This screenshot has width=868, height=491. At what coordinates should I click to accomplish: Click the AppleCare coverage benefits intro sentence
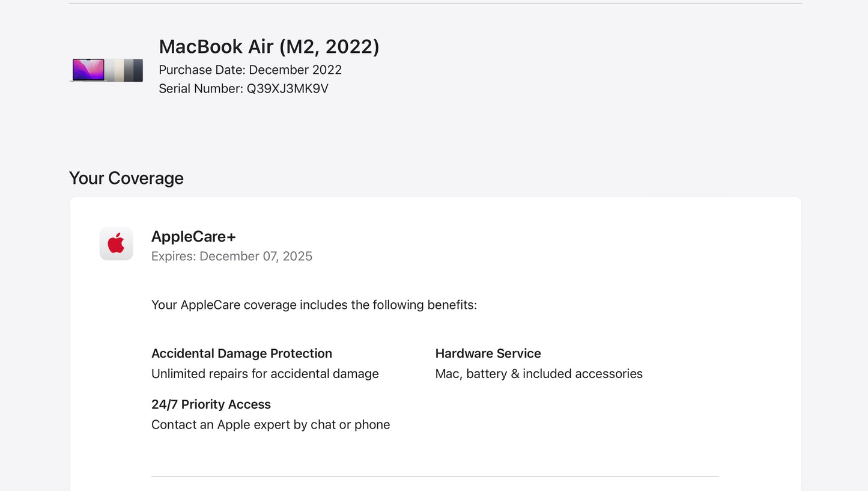pyautogui.click(x=314, y=305)
